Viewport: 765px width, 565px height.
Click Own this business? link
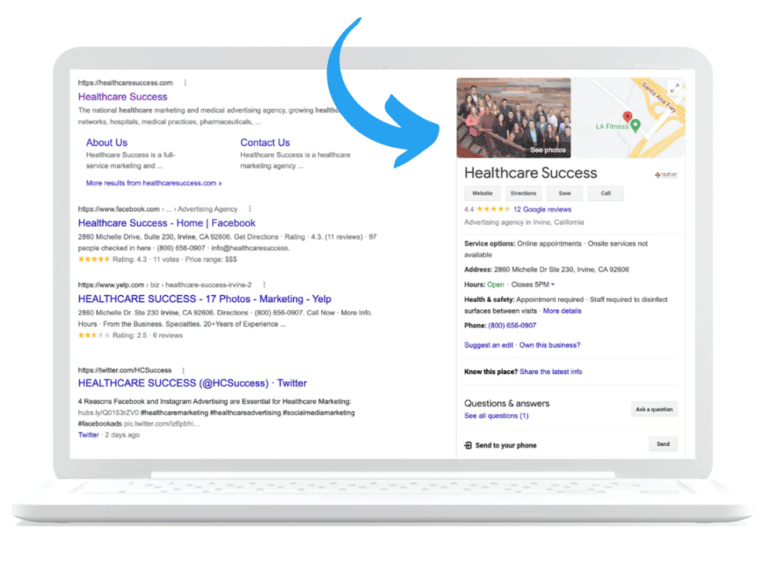pyautogui.click(x=550, y=345)
